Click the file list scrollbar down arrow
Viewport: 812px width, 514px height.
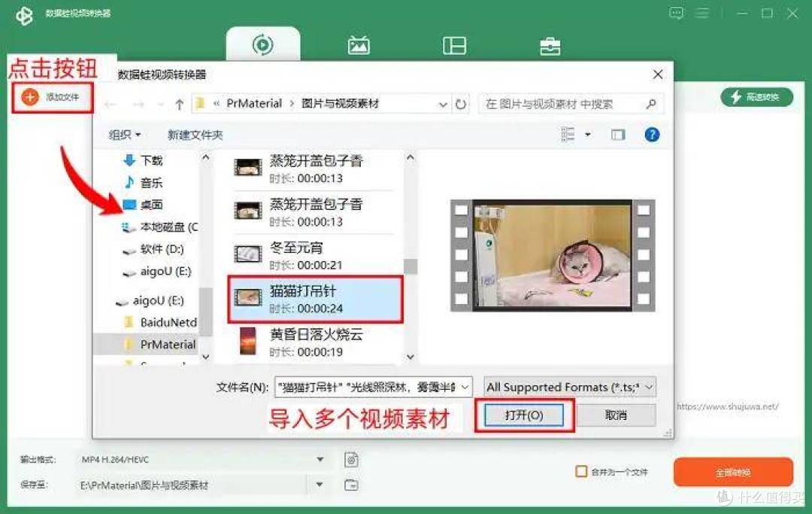point(411,357)
